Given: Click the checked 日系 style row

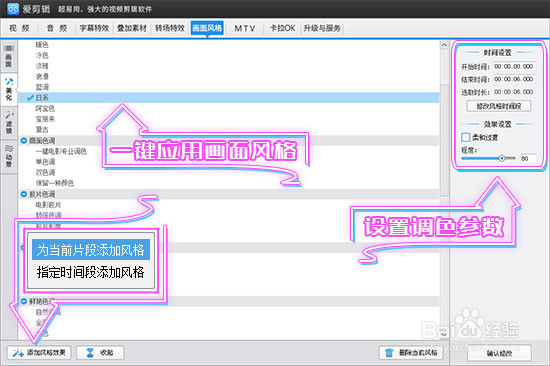Looking at the screenshot, I should 229,98.
